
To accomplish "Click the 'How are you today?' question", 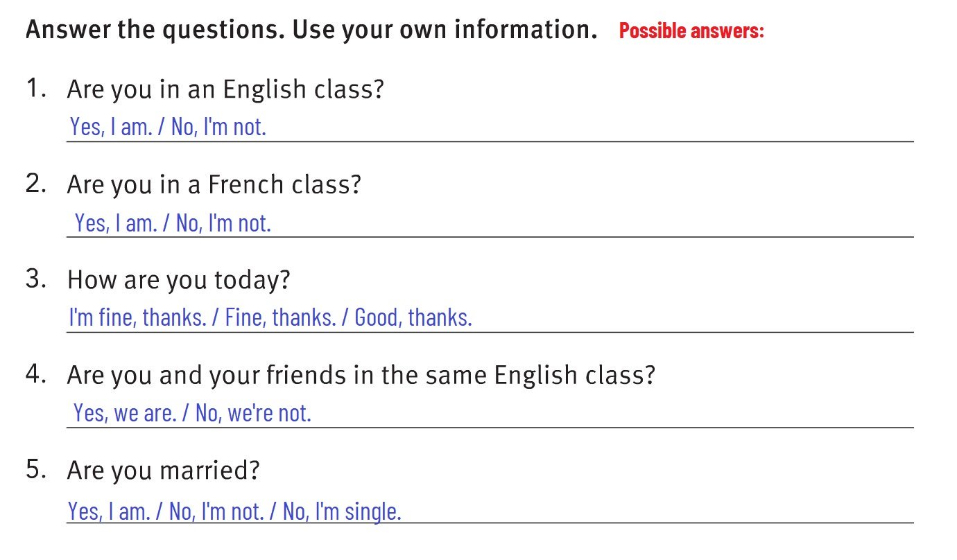I will point(178,280).
